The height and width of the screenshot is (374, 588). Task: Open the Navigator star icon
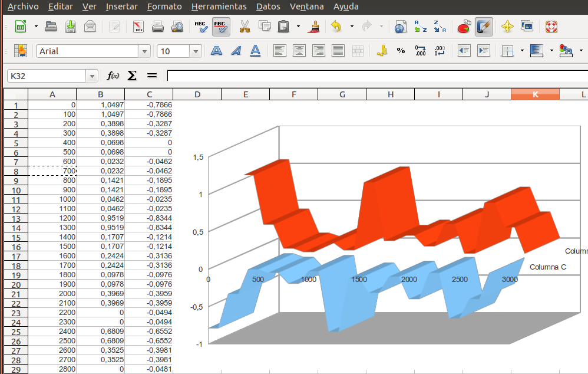click(x=507, y=27)
